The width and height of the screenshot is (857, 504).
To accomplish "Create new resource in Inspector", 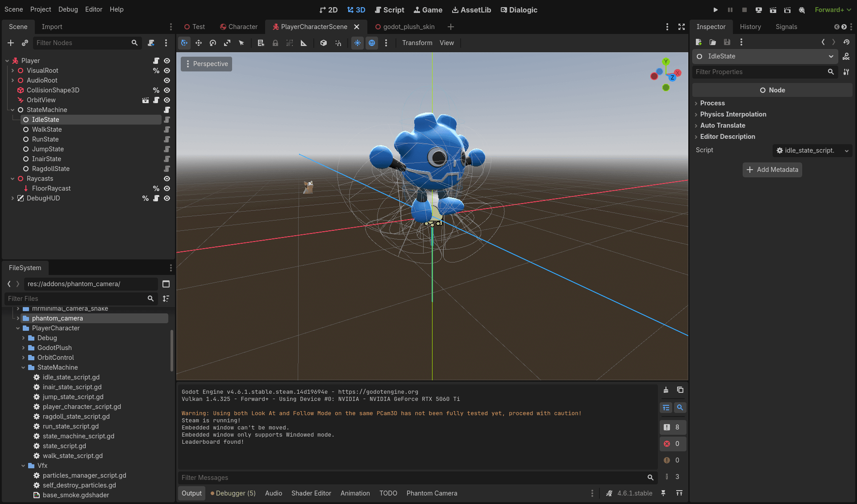I will (699, 42).
